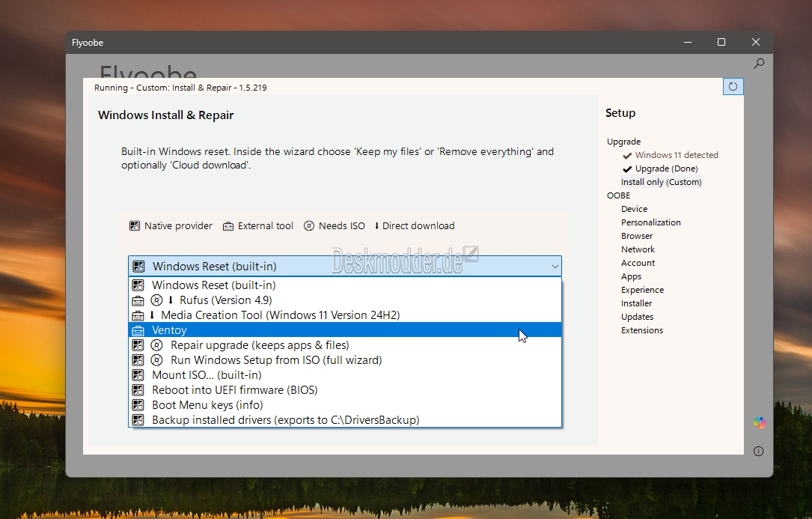Go to Personalization step
The height and width of the screenshot is (519, 812).
coord(651,222)
